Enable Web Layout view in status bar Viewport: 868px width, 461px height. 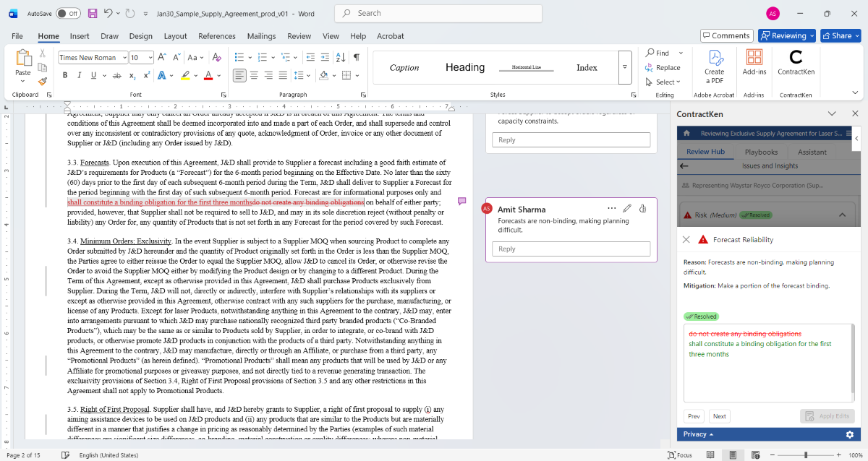pos(756,454)
